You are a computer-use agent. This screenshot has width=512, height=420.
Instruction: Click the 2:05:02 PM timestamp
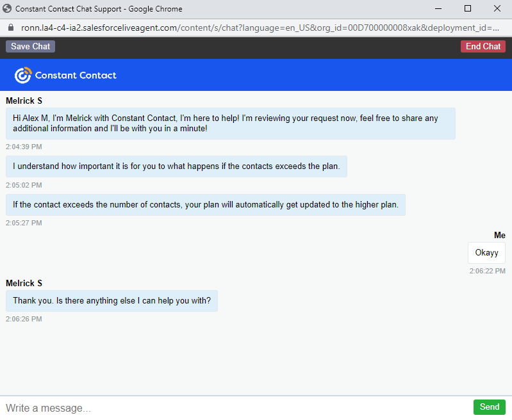pyautogui.click(x=24, y=185)
